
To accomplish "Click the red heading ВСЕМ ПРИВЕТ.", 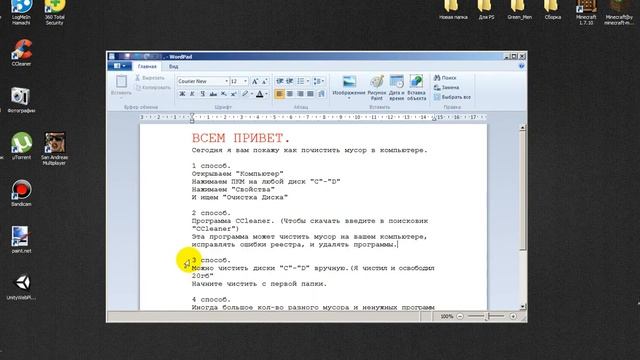I will coord(241,138).
